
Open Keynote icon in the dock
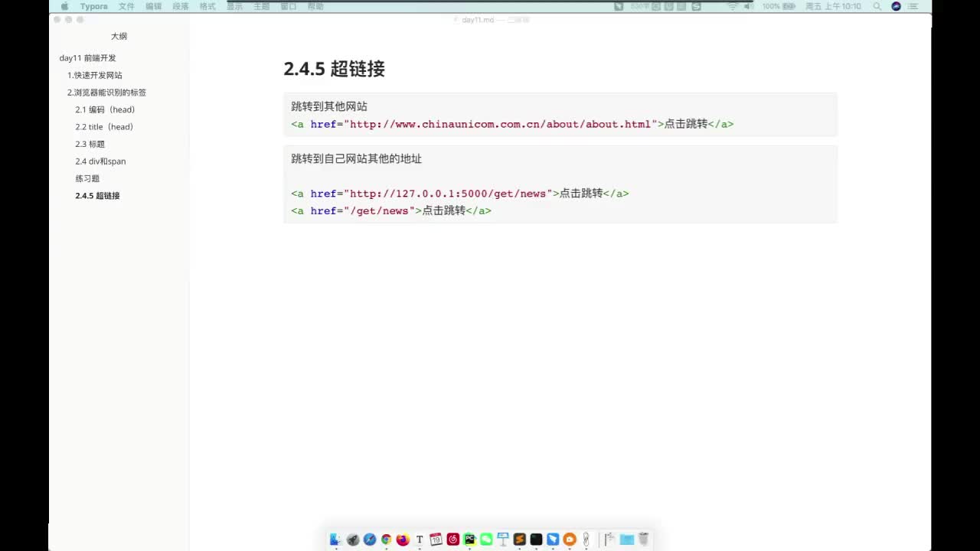(503, 540)
